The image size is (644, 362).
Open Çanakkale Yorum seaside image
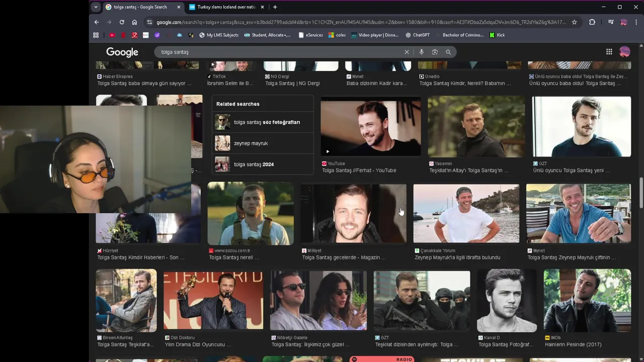pyautogui.click(x=466, y=214)
